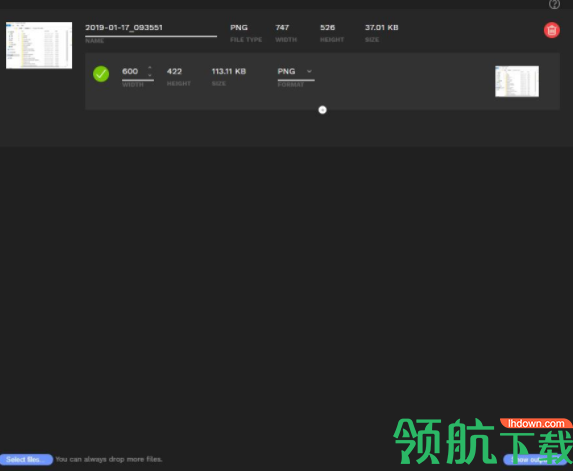Open help via the question mark icon
Viewport: 573px width, 471px height.
pos(554,4)
